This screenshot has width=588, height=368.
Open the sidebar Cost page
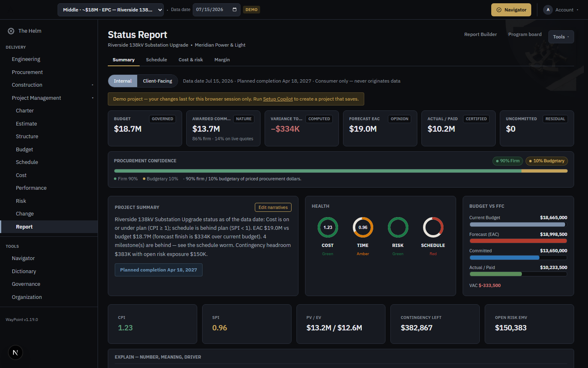[x=21, y=175]
